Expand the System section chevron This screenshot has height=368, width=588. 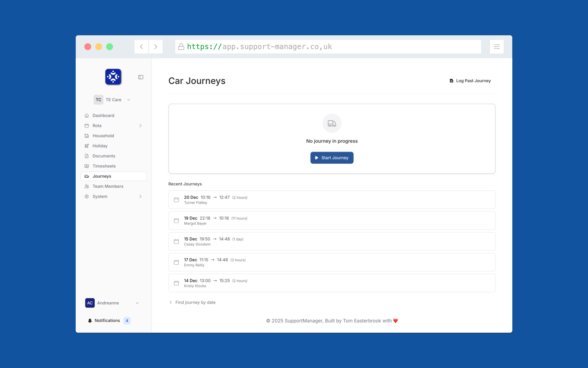[140, 197]
